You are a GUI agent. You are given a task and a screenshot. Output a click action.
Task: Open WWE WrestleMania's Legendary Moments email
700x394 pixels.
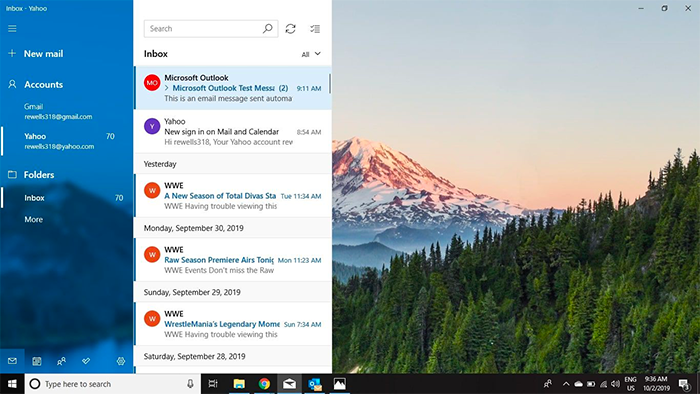pos(233,324)
